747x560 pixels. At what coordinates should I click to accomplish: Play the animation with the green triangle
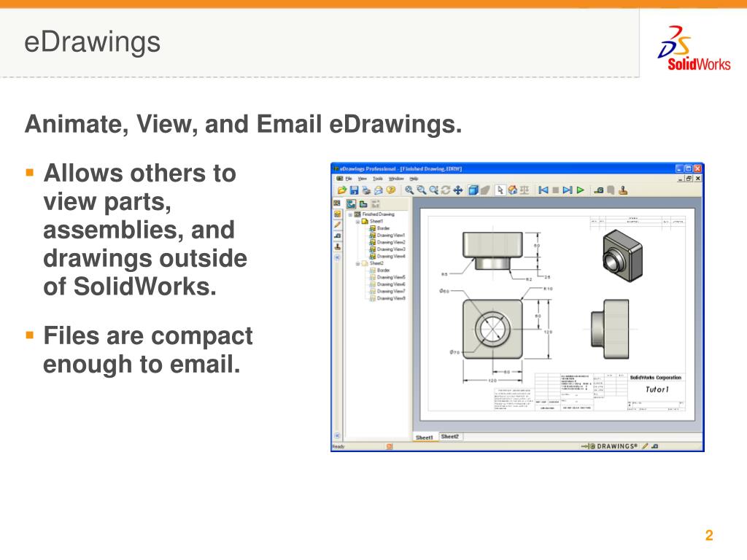(580, 190)
